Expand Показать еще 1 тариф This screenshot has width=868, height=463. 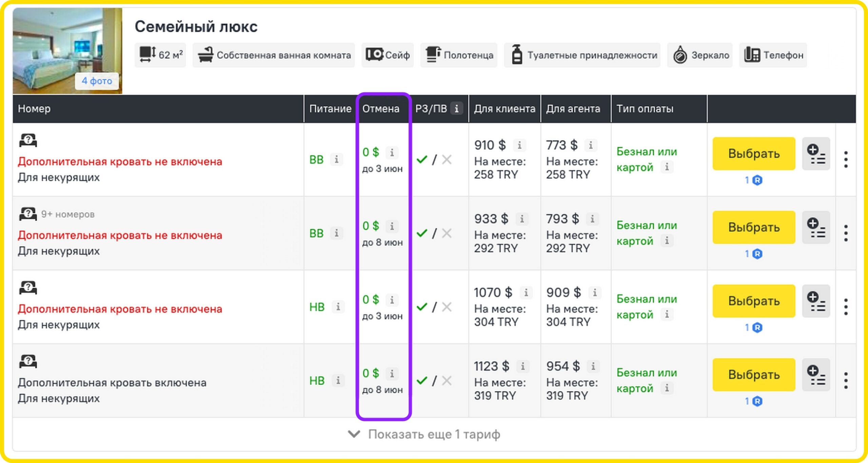click(434, 434)
